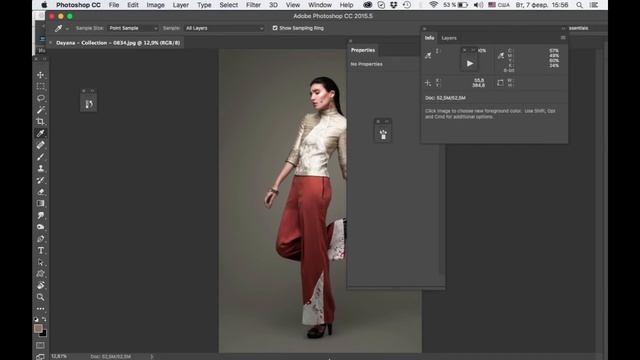The width and height of the screenshot is (640, 360).
Task: Reset default foreground and background colors
Action: pyautogui.click(x=36, y=319)
